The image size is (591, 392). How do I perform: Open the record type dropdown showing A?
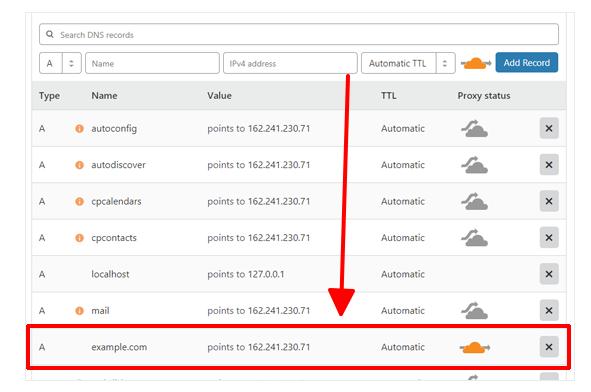pyautogui.click(x=60, y=63)
